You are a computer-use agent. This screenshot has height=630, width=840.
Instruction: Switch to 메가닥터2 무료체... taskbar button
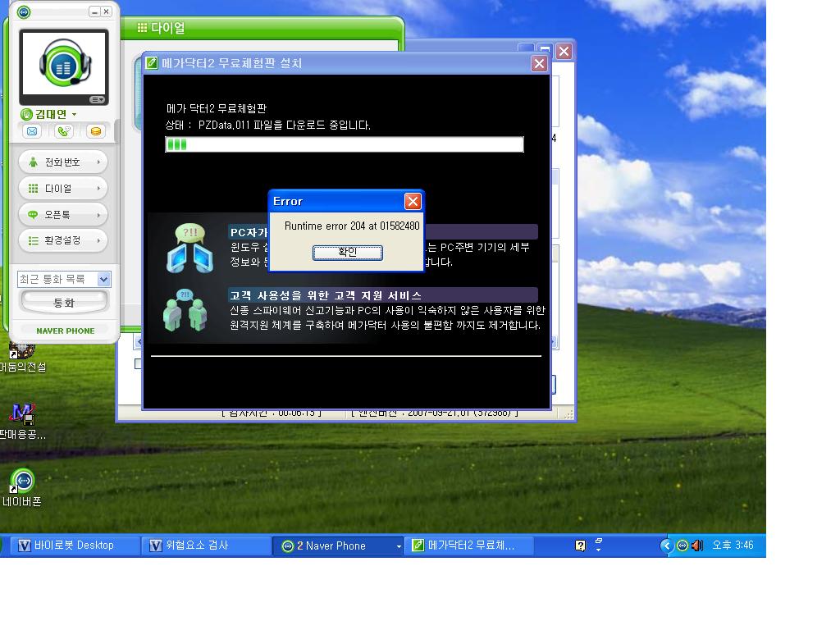[x=469, y=546]
